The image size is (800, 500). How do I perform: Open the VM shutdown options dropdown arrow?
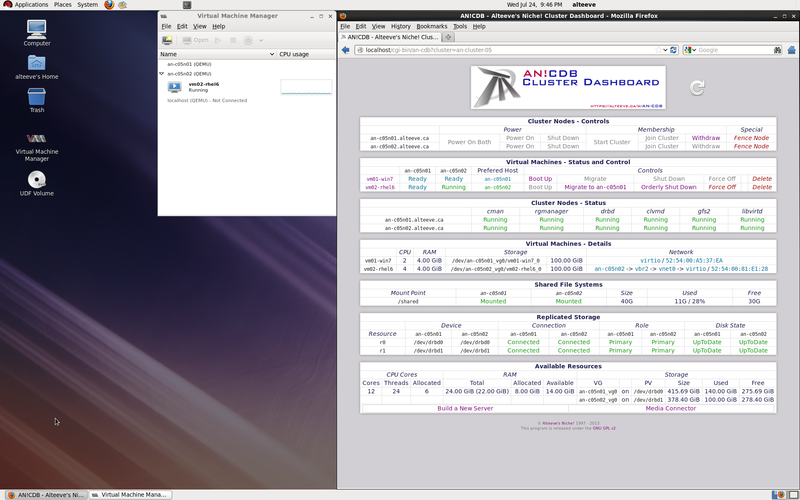[x=263, y=40]
